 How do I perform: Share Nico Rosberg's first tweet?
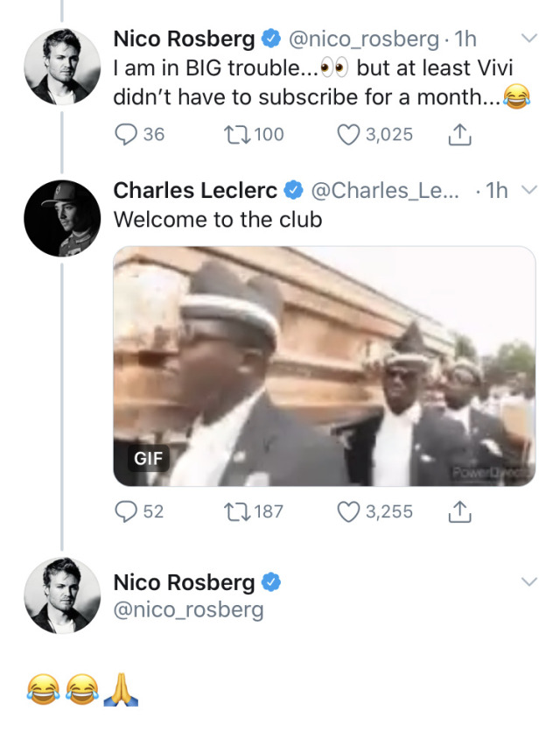tap(460, 135)
